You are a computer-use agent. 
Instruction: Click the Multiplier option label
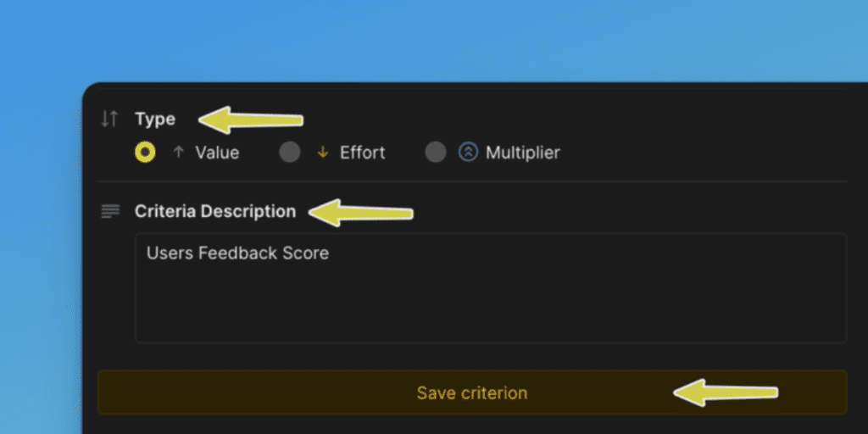(522, 153)
